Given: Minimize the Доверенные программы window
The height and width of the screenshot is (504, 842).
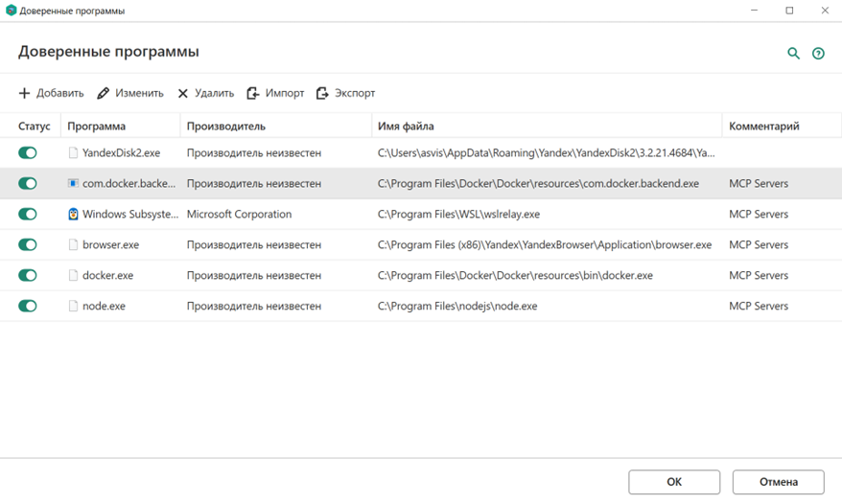Looking at the screenshot, I should tap(754, 11).
